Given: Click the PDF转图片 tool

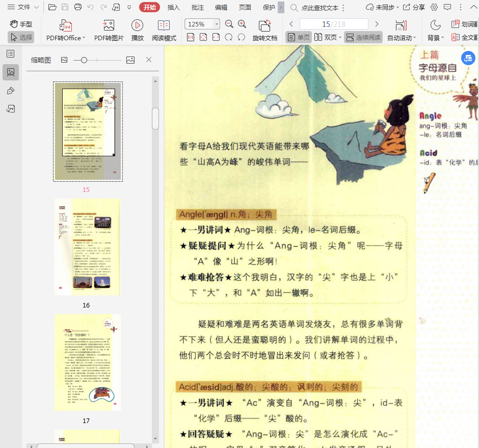Looking at the screenshot, I should click(109, 30).
